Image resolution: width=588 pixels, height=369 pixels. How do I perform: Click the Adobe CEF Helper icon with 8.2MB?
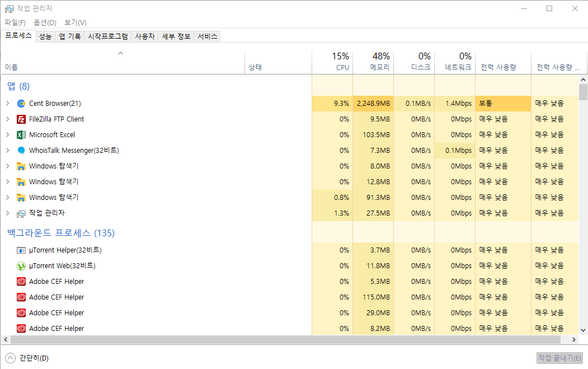click(21, 329)
